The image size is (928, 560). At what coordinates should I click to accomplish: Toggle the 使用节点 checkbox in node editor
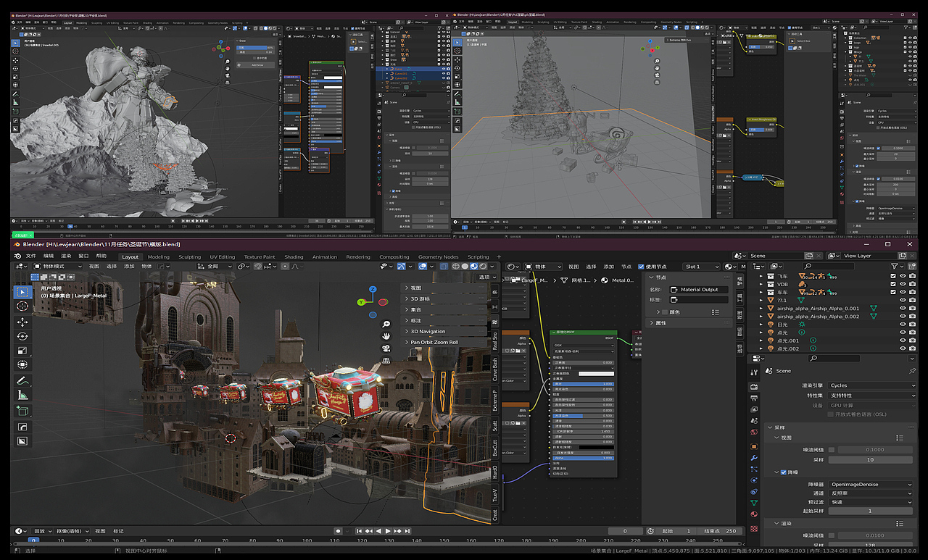[641, 267]
